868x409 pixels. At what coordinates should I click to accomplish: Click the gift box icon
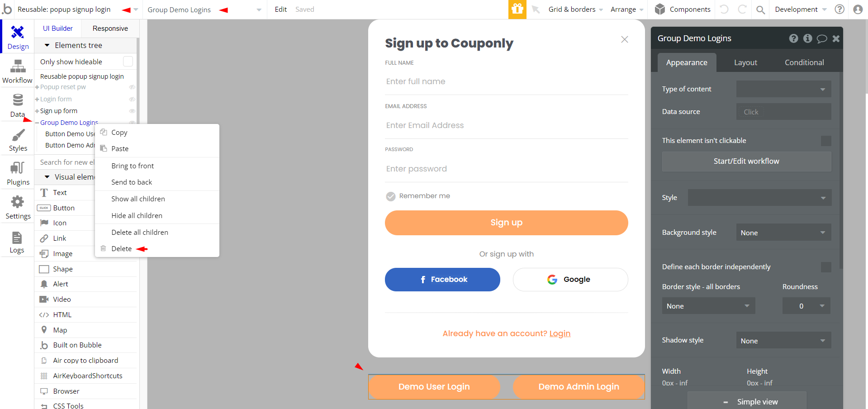(517, 9)
